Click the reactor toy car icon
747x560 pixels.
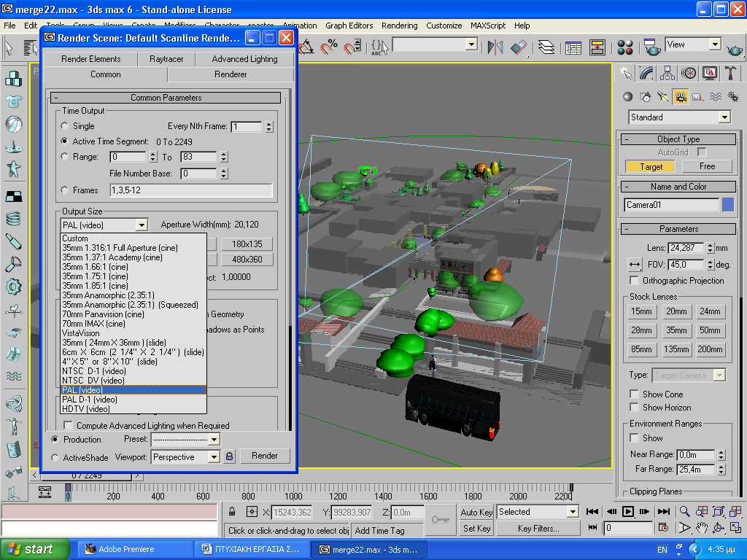click(13, 332)
